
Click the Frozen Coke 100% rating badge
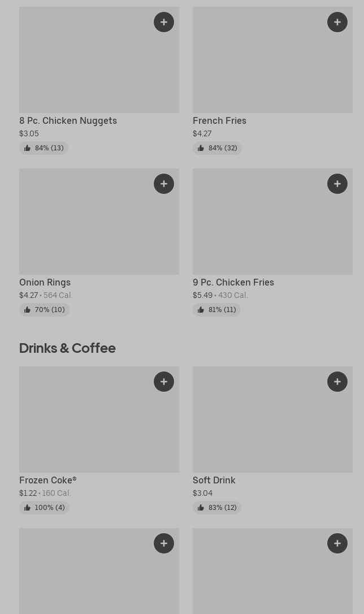(44, 508)
